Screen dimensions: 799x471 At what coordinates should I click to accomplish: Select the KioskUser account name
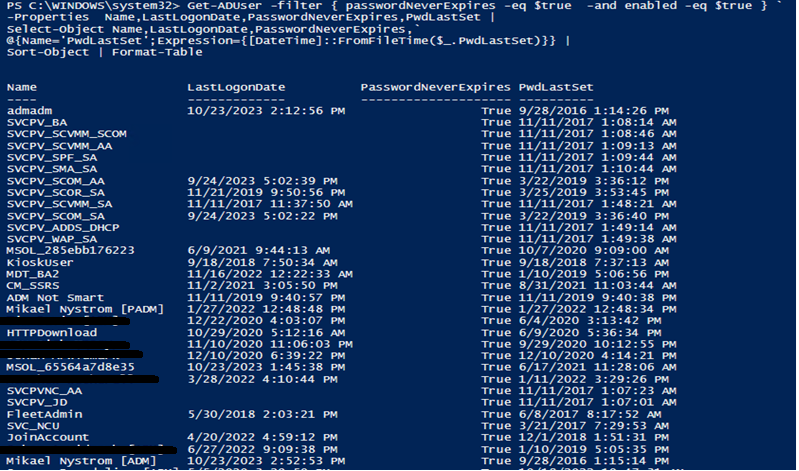[x=40, y=262]
